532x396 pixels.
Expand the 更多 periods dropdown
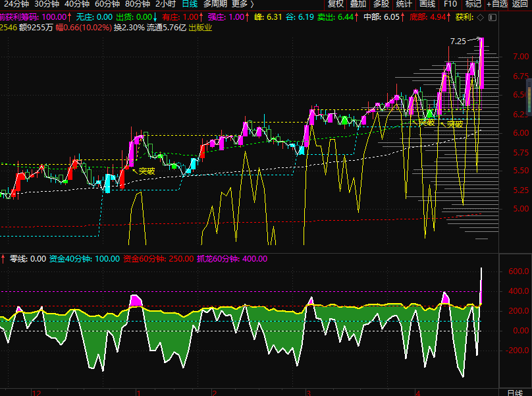click(x=242, y=4)
